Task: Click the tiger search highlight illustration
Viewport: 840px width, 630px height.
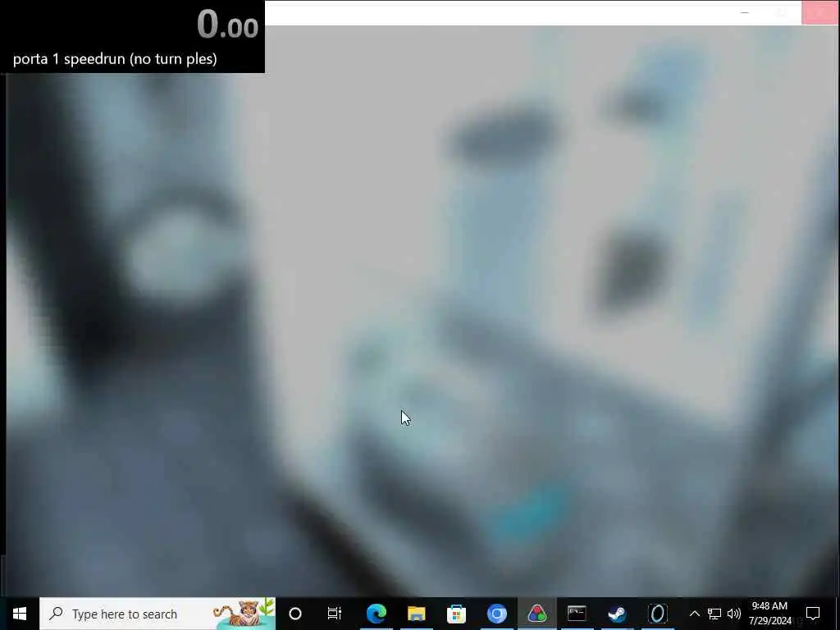Action: pos(244,614)
